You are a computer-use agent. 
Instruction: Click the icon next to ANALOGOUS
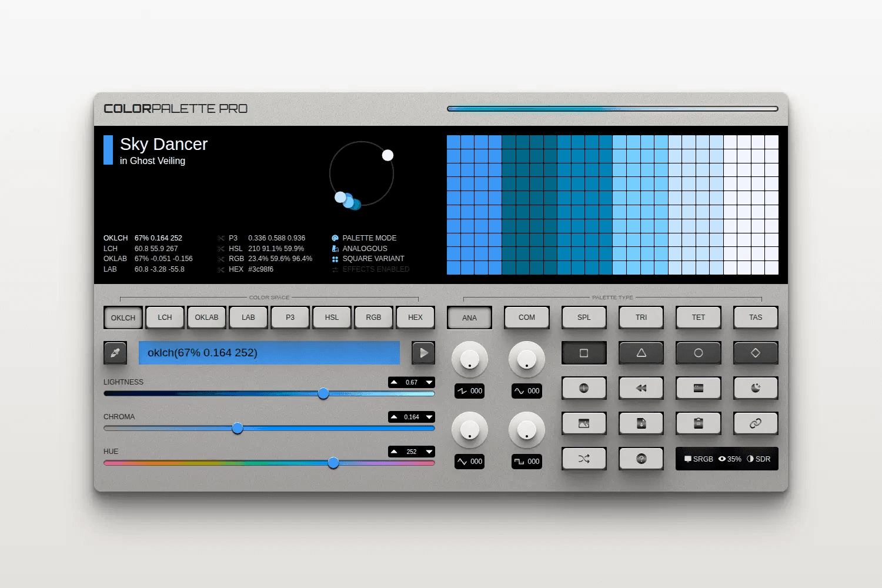pyautogui.click(x=335, y=249)
